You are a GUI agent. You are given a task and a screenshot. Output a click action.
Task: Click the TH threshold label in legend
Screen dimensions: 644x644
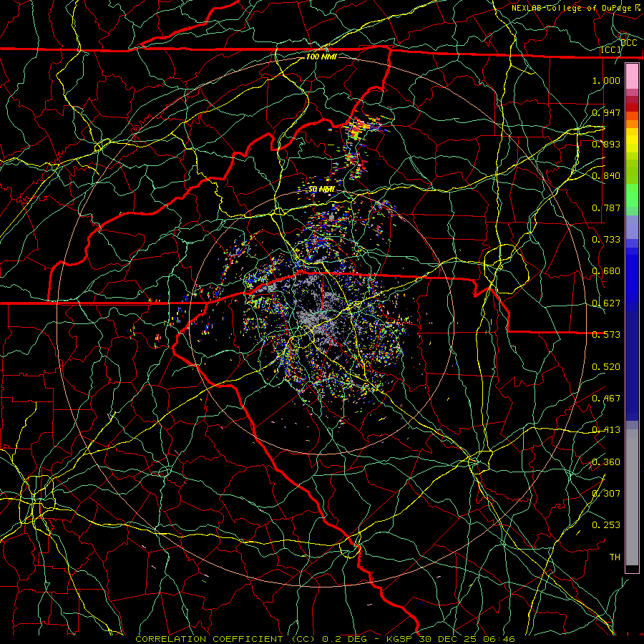click(x=615, y=557)
